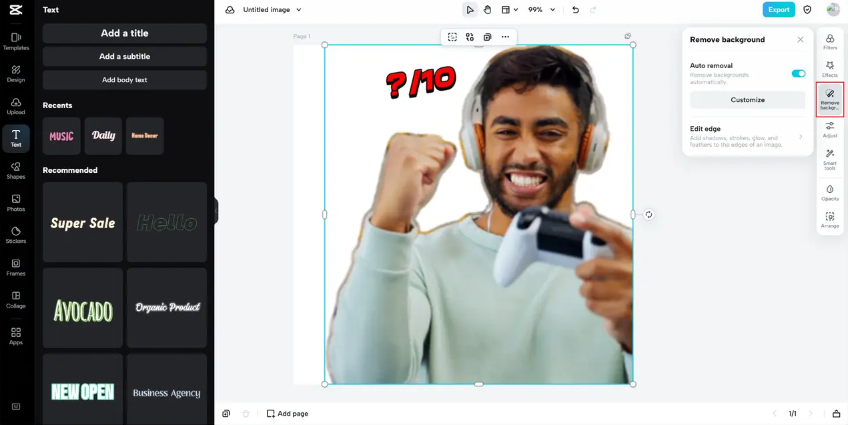The image size is (848, 425).
Task: Click Add a subtitle
Action: coord(124,56)
